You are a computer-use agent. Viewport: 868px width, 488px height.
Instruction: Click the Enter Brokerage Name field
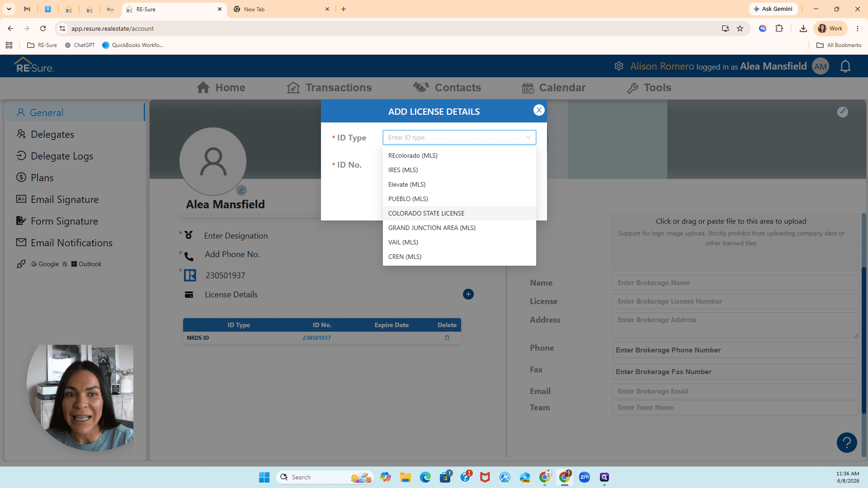click(735, 283)
